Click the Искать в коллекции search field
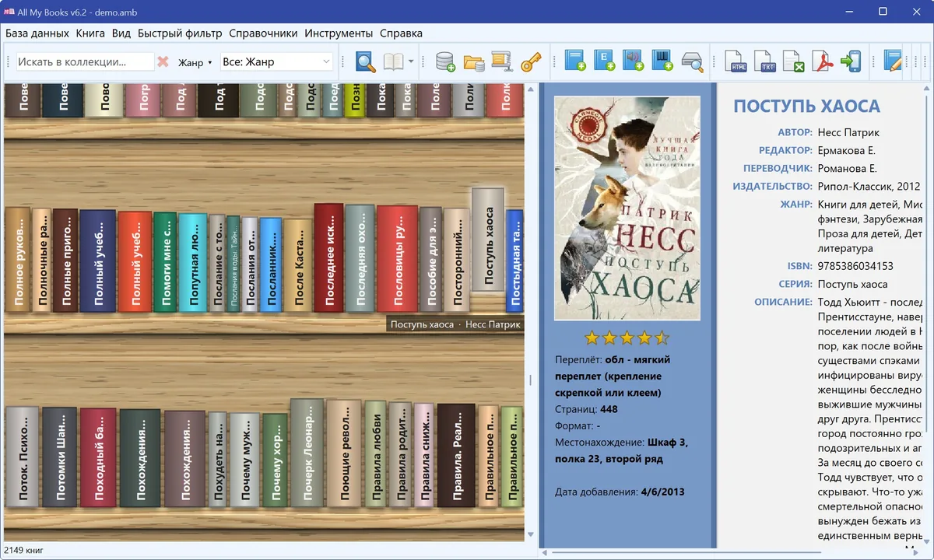The image size is (934, 560). coord(84,61)
